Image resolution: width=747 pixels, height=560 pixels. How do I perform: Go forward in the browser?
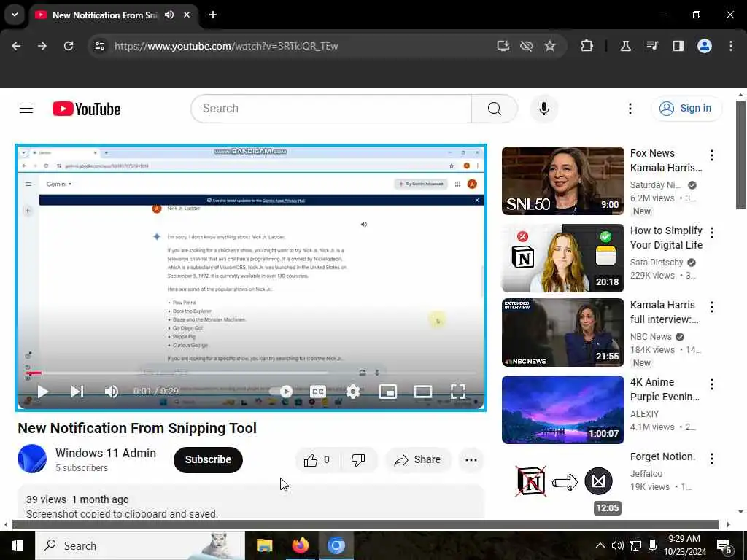pos(42,46)
